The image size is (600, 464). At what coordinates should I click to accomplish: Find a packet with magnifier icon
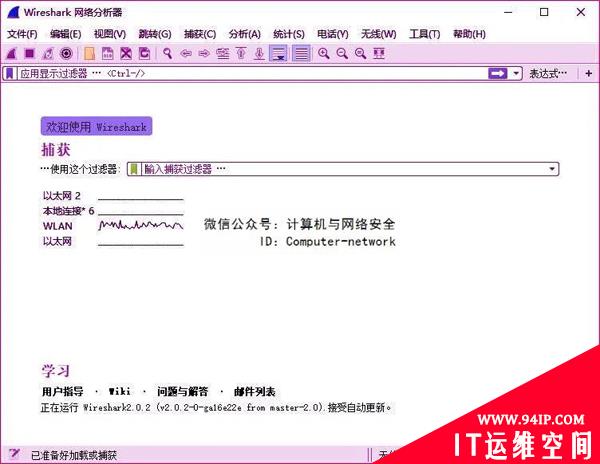(x=167, y=54)
